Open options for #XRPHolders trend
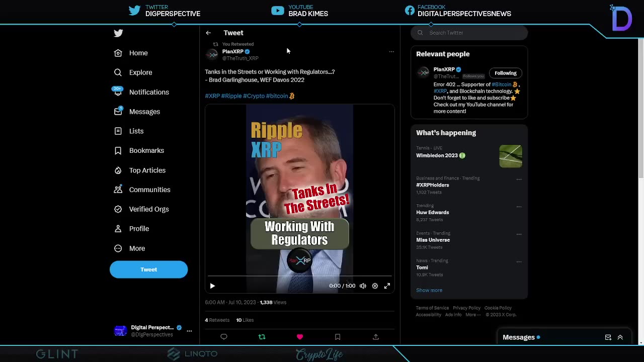 [x=519, y=179]
